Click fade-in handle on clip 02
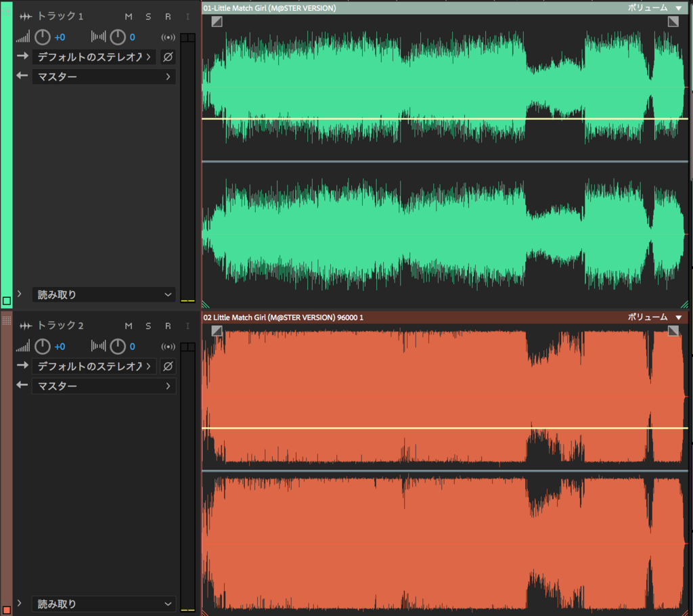693x616 pixels. [217, 331]
